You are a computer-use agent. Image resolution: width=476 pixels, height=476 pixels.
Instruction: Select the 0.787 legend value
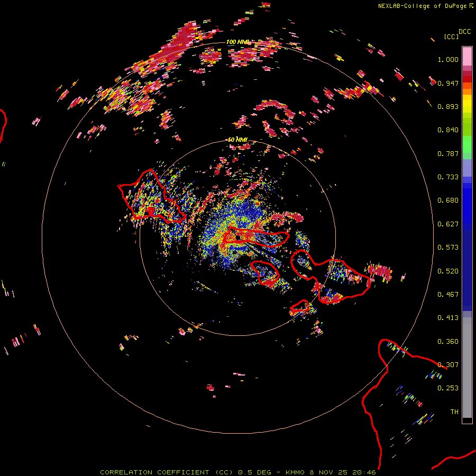[x=448, y=153]
